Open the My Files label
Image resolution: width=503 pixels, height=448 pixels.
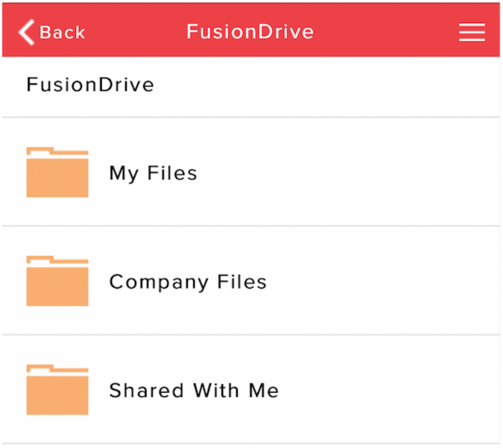(x=153, y=173)
